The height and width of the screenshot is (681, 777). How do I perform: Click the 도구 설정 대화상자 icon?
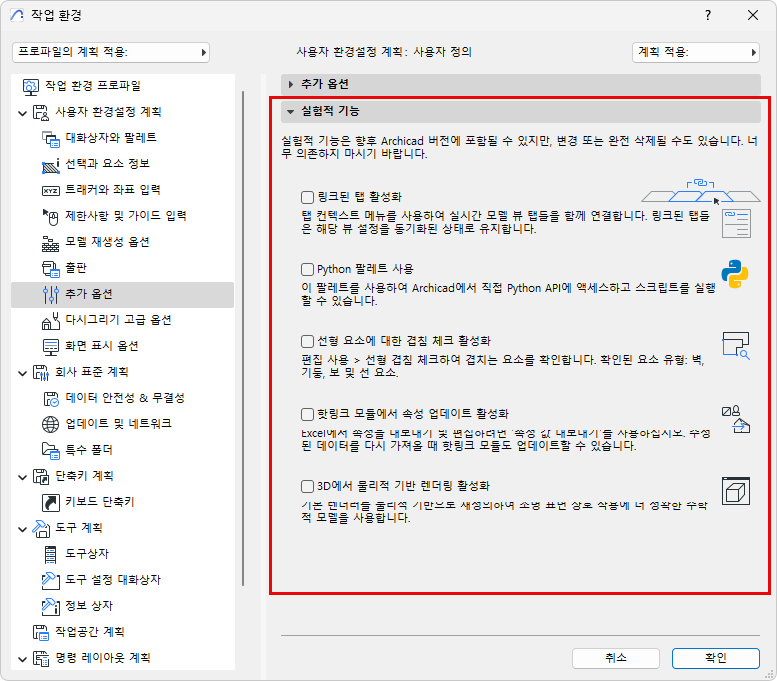51,580
